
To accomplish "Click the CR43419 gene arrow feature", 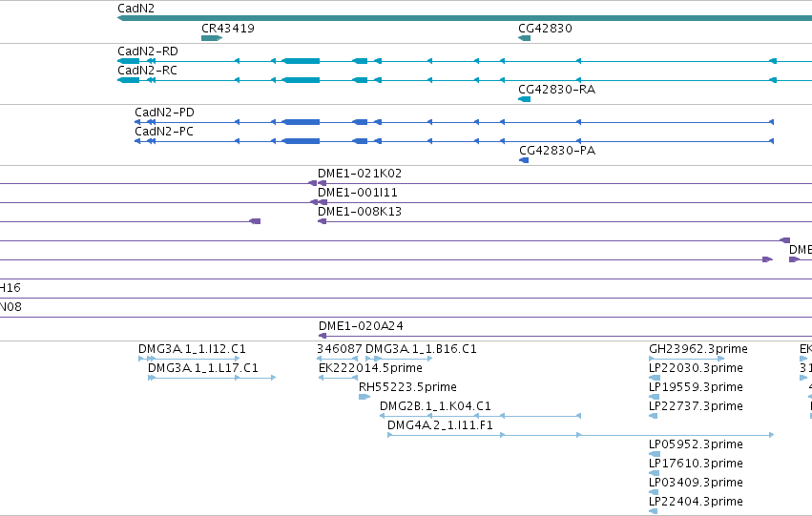I will click(x=212, y=38).
